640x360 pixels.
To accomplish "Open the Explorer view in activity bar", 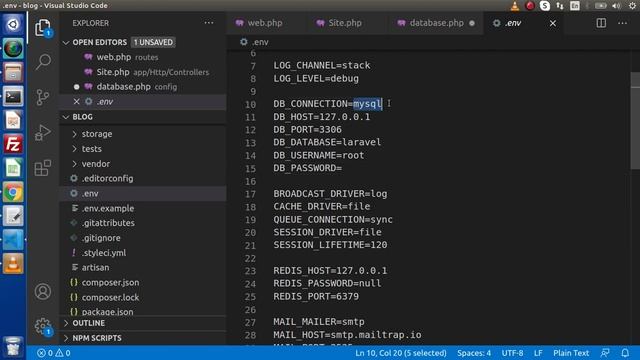I will click(x=42, y=28).
